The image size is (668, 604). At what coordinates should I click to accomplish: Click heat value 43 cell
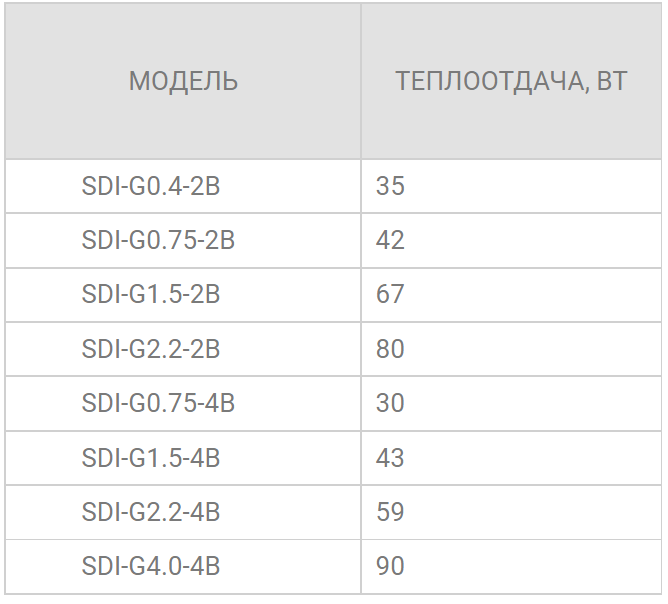[390, 458]
